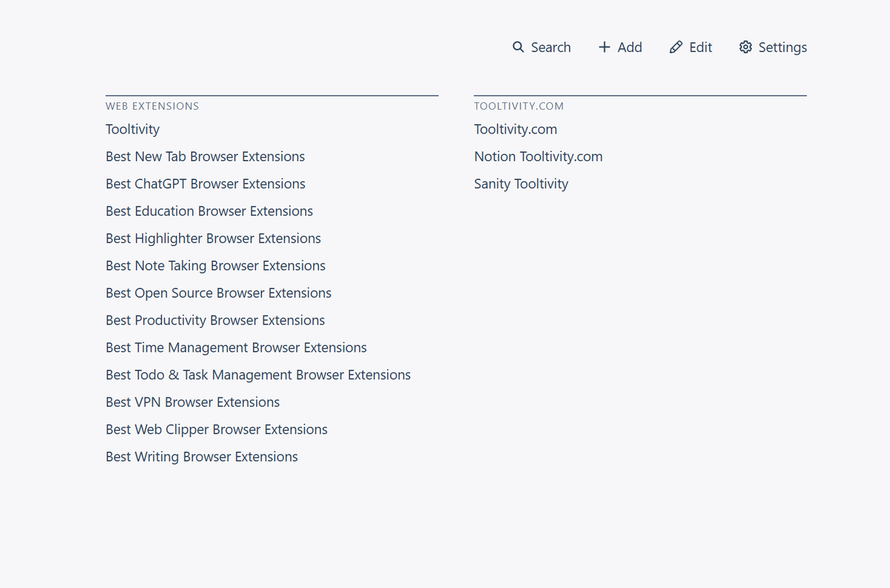The image size is (890, 588).
Task: Open Notion Tooltivity.com bookmark
Action: point(538,156)
